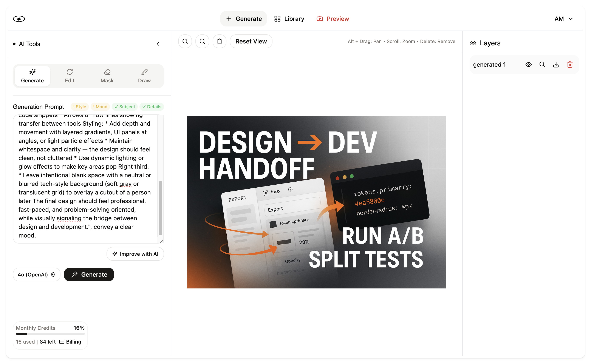Viewport: 591px width, 364px height.
Task: Select the Draw tool
Action: click(x=144, y=76)
